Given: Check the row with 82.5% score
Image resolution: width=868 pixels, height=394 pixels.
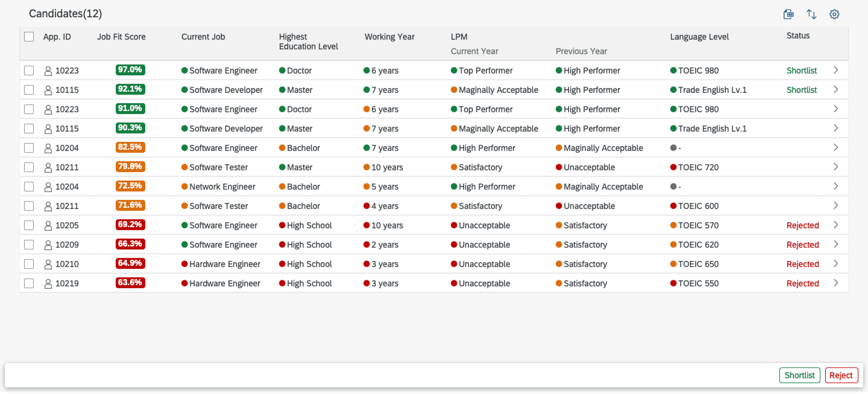Looking at the screenshot, I should 29,148.
